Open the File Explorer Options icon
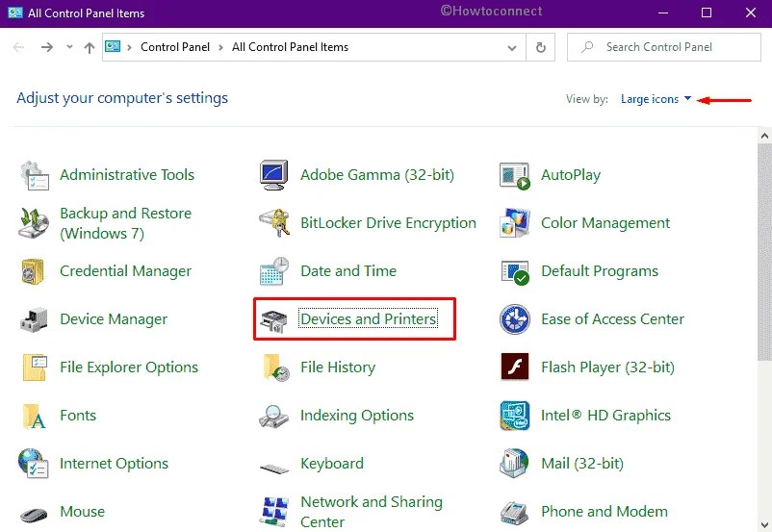This screenshot has height=532, width=772. pos(35,367)
